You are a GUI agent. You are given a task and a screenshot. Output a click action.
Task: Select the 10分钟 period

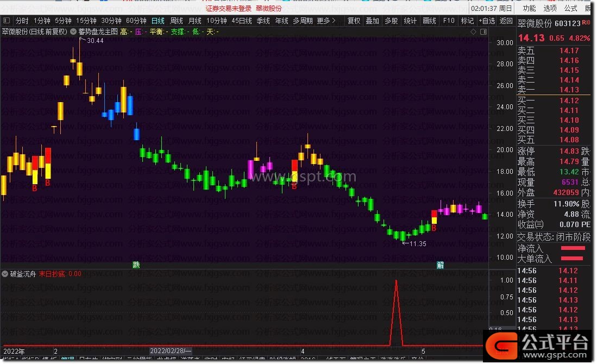point(217,21)
